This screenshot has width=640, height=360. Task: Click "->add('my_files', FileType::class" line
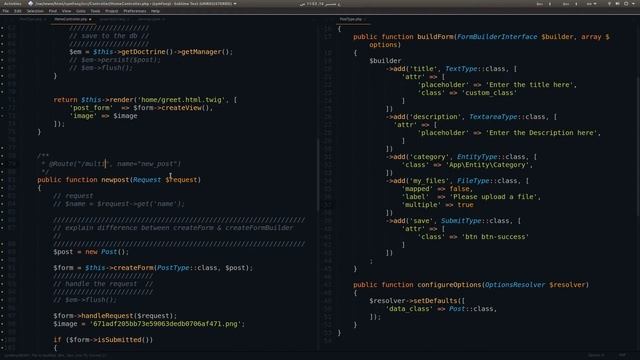pos(457,181)
